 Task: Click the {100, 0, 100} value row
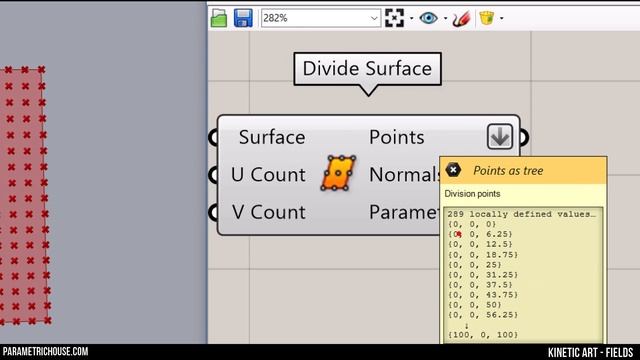click(483, 335)
